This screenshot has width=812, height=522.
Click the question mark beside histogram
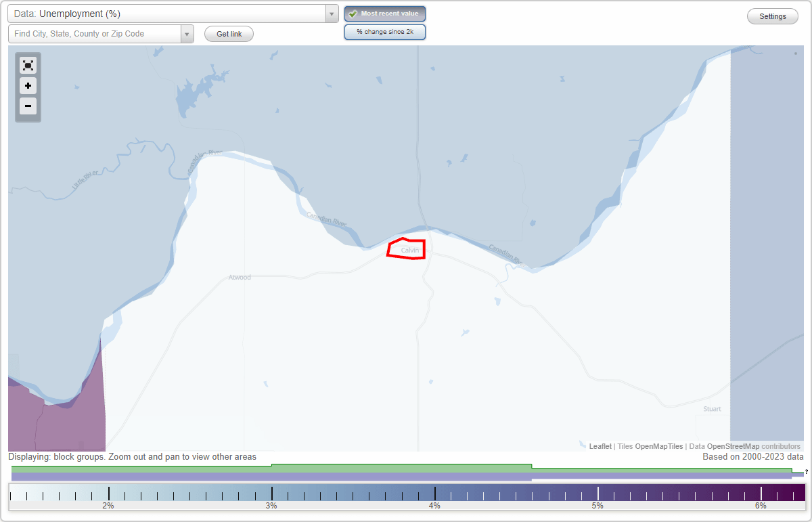807,471
